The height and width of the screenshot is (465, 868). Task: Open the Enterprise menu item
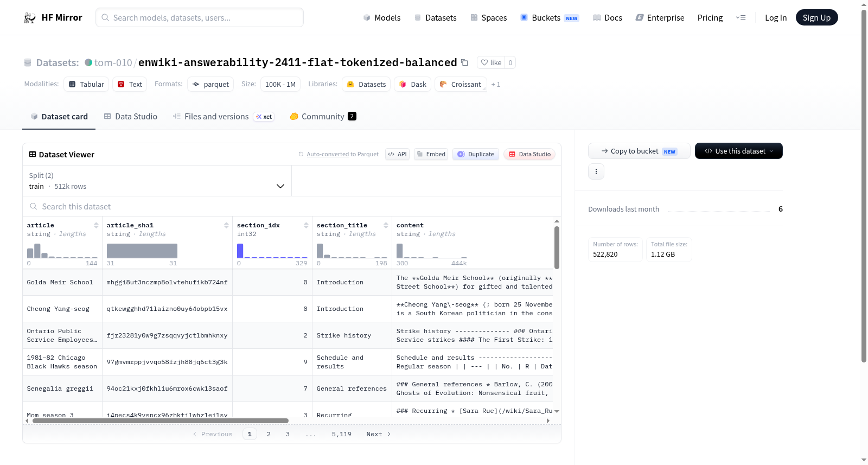(x=660, y=18)
